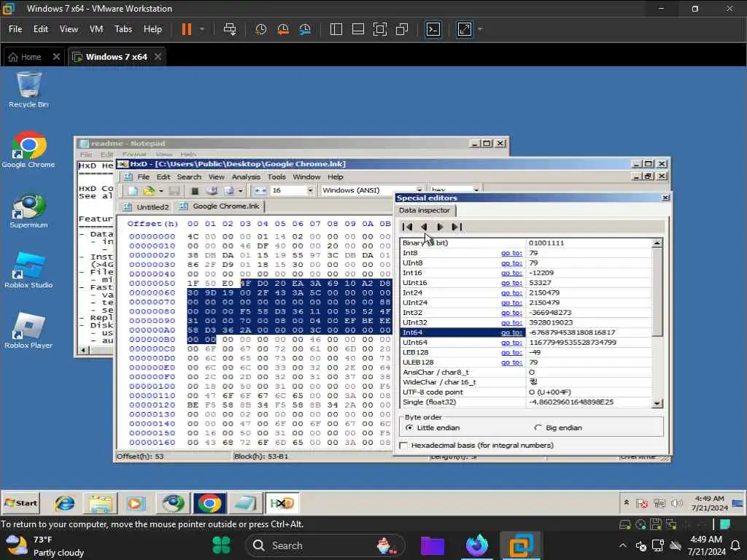Select the Supermium desktop icon
747x560 pixels.
(x=28, y=211)
